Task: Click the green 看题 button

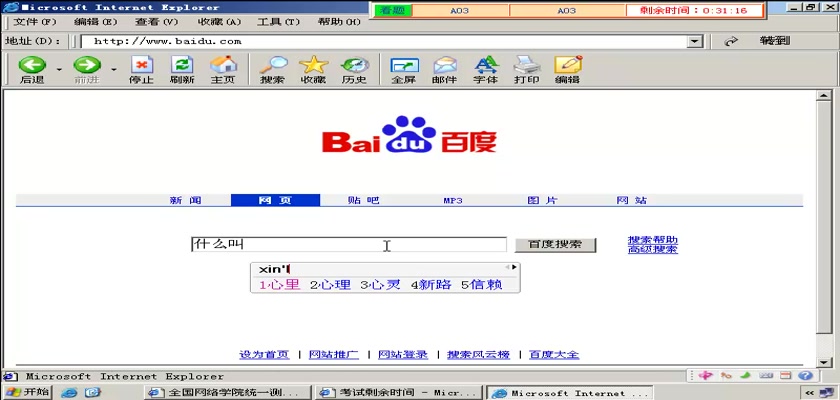Action: click(393, 11)
